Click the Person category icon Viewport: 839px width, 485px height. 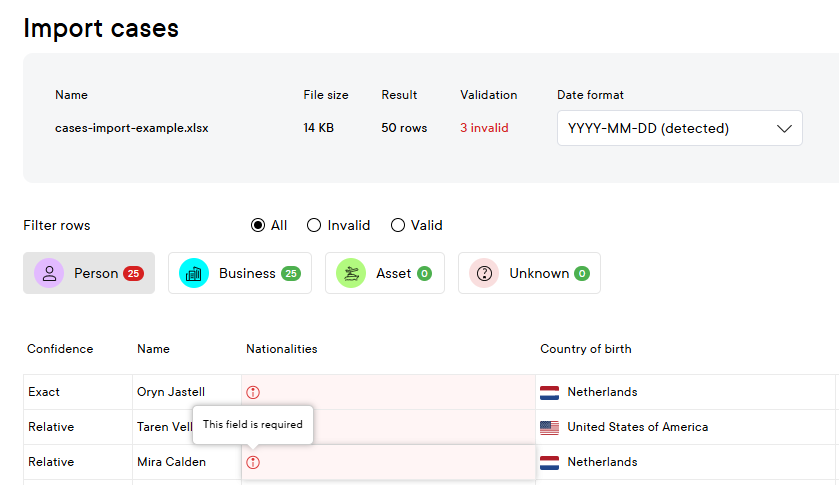coord(49,273)
